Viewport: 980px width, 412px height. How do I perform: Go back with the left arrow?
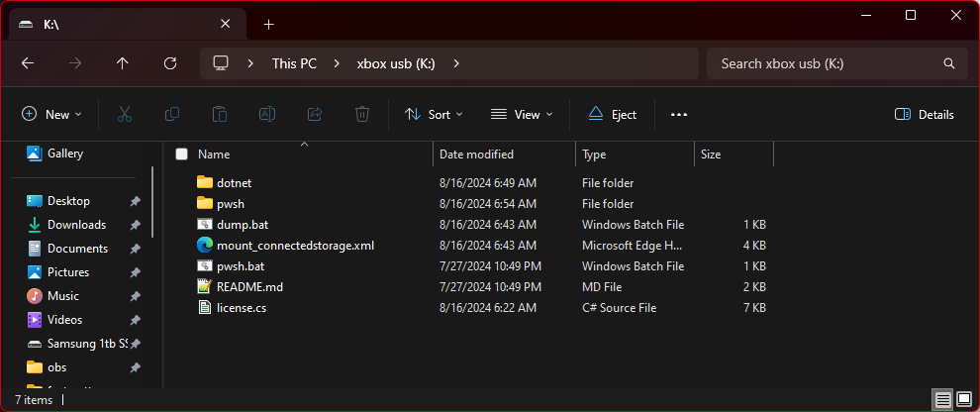(x=28, y=63)
